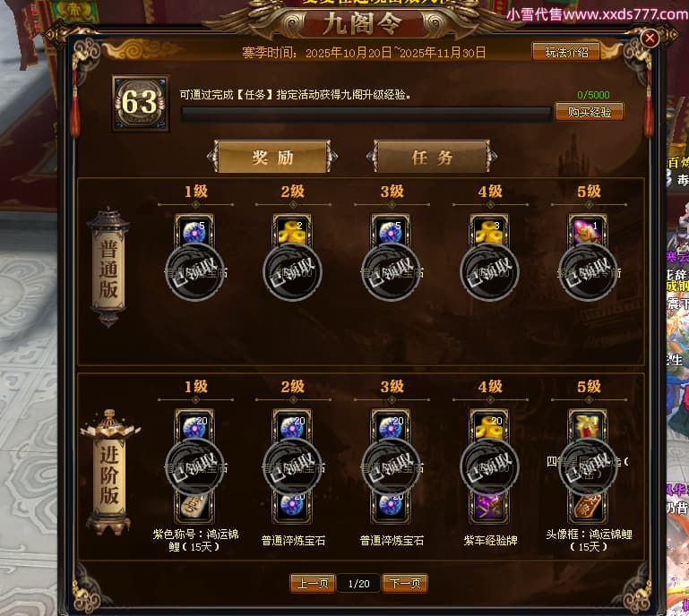Click 紫车经验牌 purple item icon
Image resolution: width=689 pixels, height=616 pixels.
coord(489,507)
